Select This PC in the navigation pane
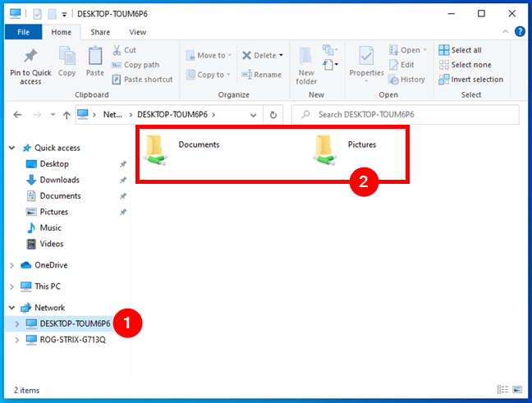 click(x=48, y=286)
